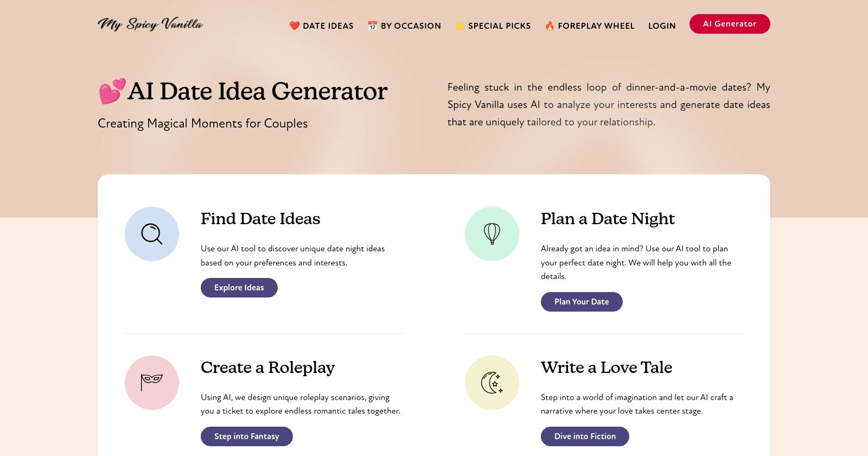
Task: Click the magnifying glass icon for Find Date Ideas
Action: [x=152, y=234]
